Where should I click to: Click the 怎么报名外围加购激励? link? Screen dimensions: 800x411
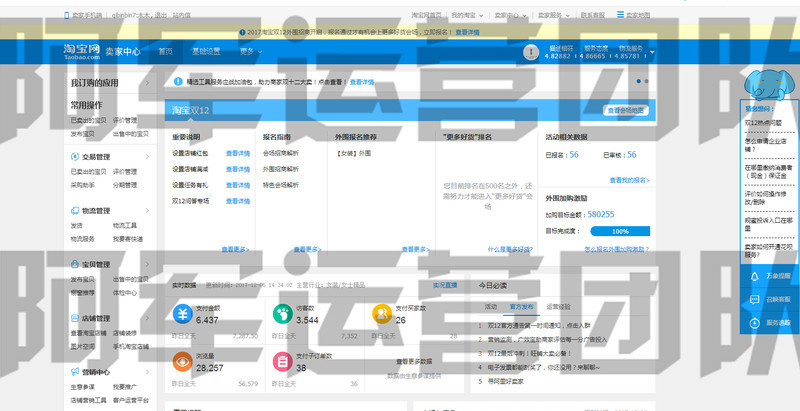617,249
